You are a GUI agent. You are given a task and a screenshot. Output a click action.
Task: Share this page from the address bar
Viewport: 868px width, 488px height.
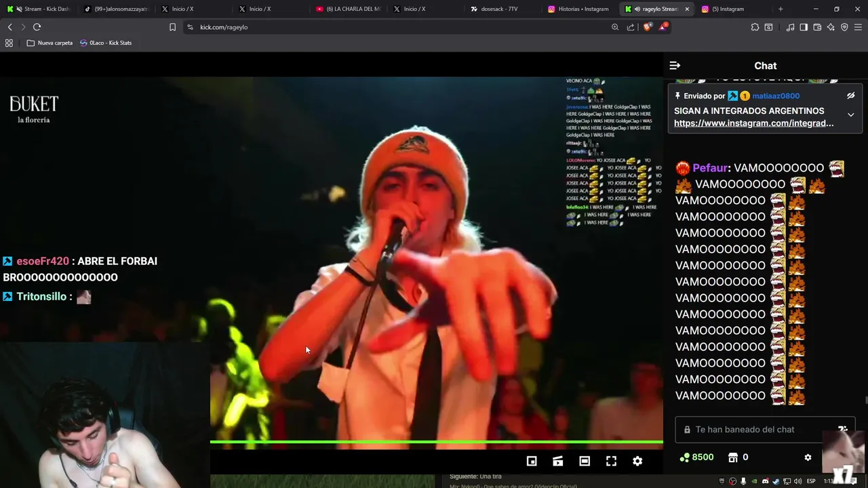pyautogui.click(x=631, y=27)
